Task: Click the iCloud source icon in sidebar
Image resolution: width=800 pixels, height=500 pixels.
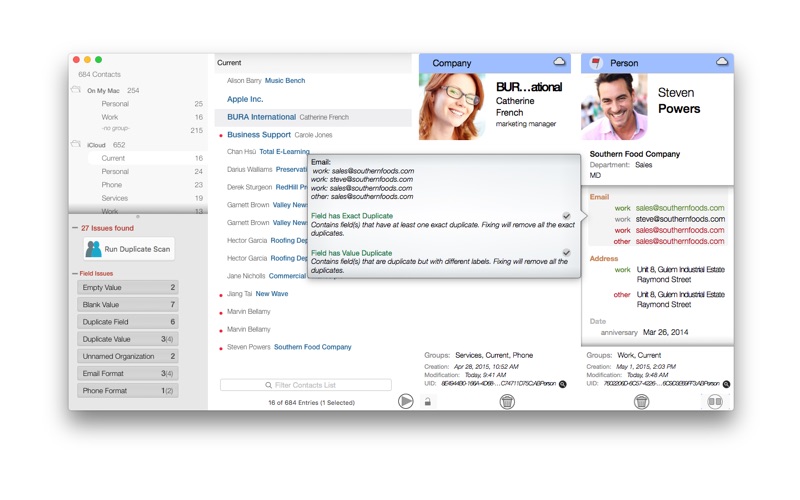Action: click(76, 144)
